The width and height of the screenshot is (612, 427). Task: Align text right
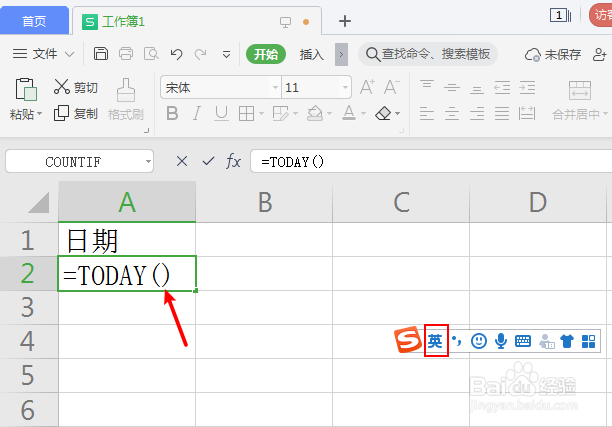point(477,114)
